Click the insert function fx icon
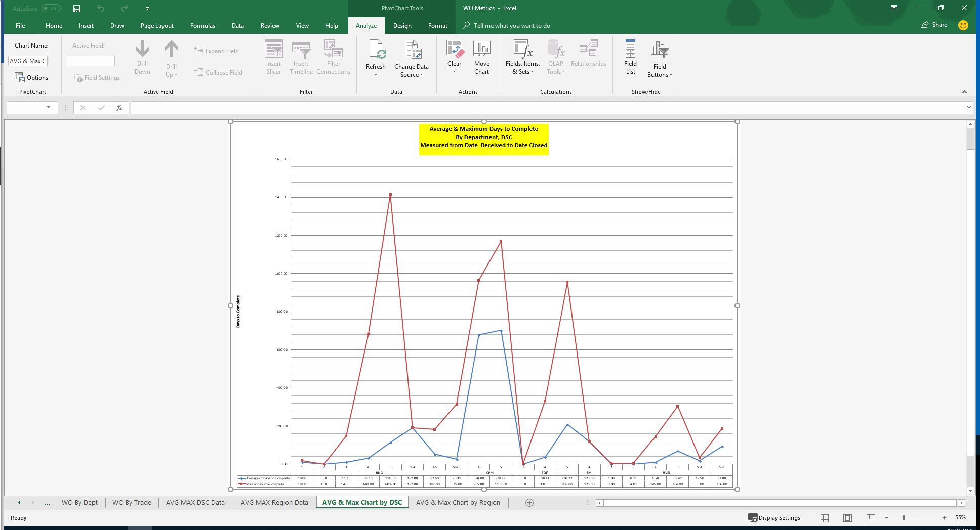This screenshot has height=530, width=980. tap(119, 108)
